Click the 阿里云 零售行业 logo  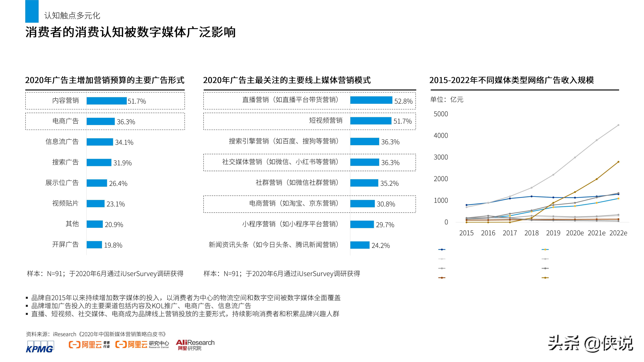pos(89,345)
